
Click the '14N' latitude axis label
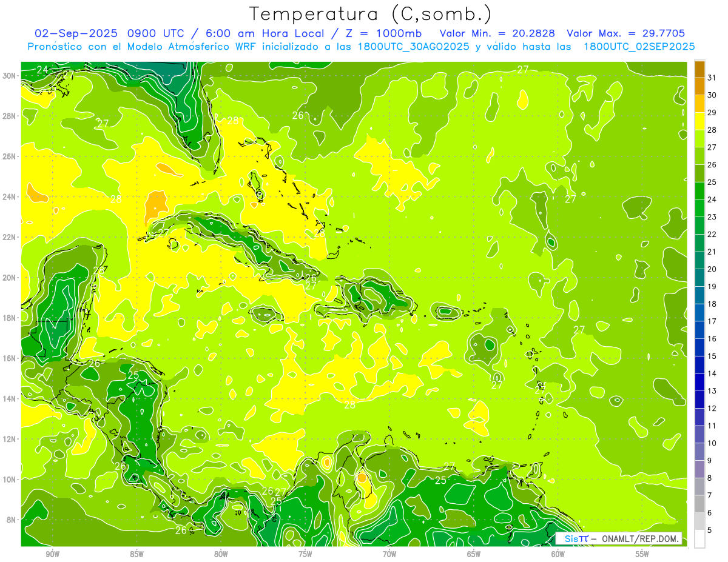coord(10,399)
